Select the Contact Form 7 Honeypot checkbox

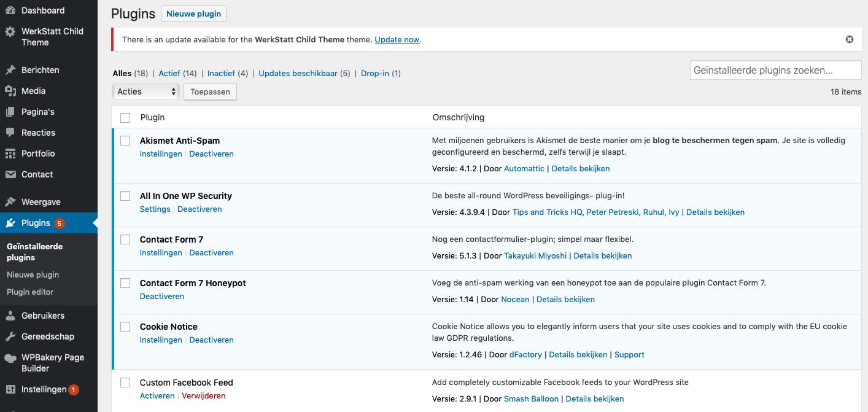coord(125,283)
